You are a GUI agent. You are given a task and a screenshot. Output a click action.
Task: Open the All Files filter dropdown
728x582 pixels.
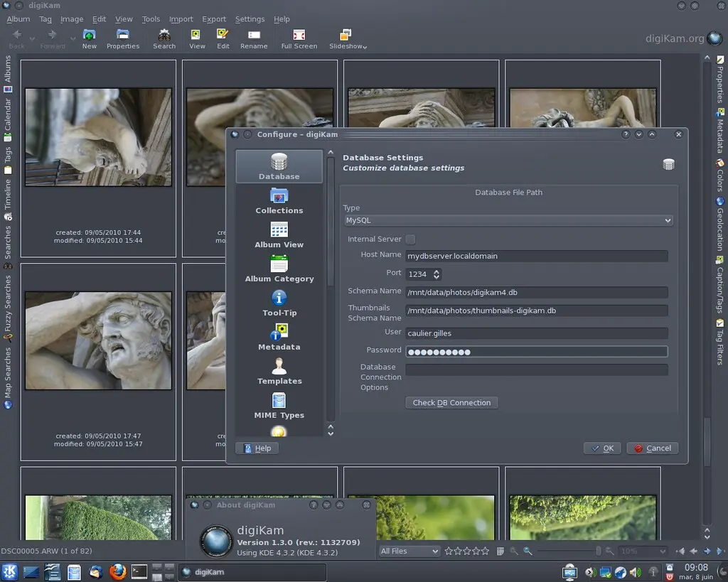point(409,551)
